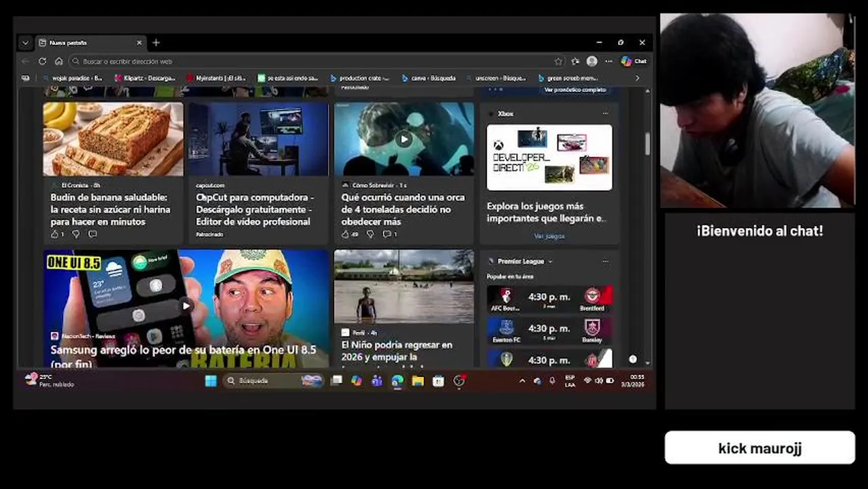Switch to Microsoft Edge in taskbar
The image size is (868, 489).
pos(397,381)
